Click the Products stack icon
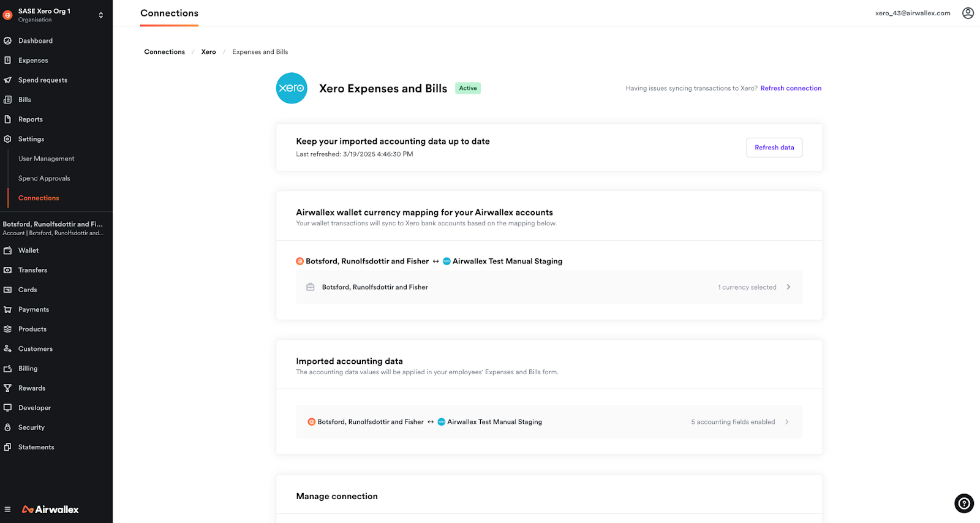This screenshot has height=523, width=980. pyautogui.click(x=7, y=329)
